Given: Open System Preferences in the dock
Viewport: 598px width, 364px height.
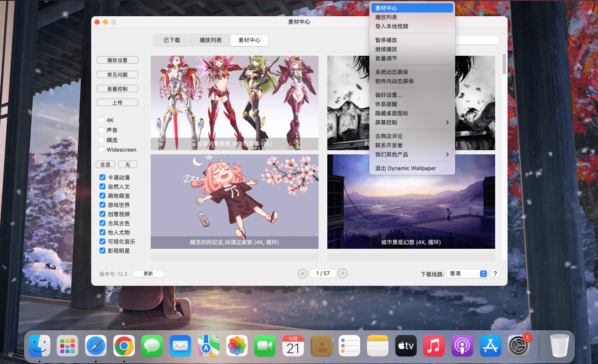Looking at the screenshot, I should 518,346.
